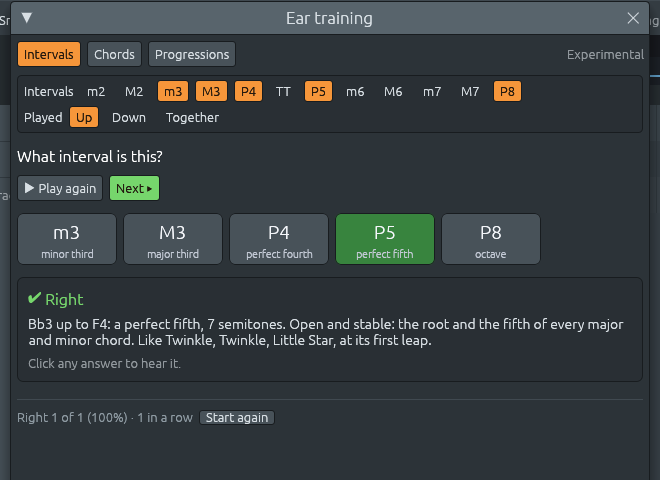Screen dimensions: 660x480
Task: Hear the m3 minor third answer
Action: pyautogui.click(x=67, y=239)
